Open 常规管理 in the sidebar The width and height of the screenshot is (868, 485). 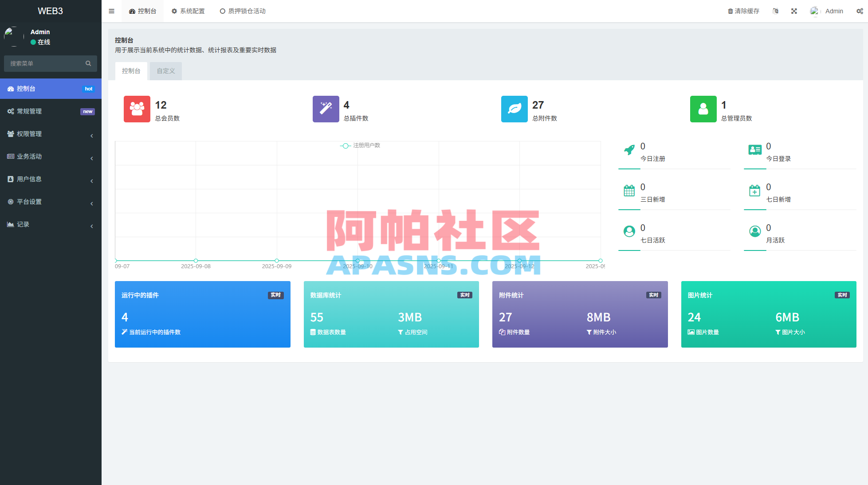pyautogui.click(x=51, y=111)
